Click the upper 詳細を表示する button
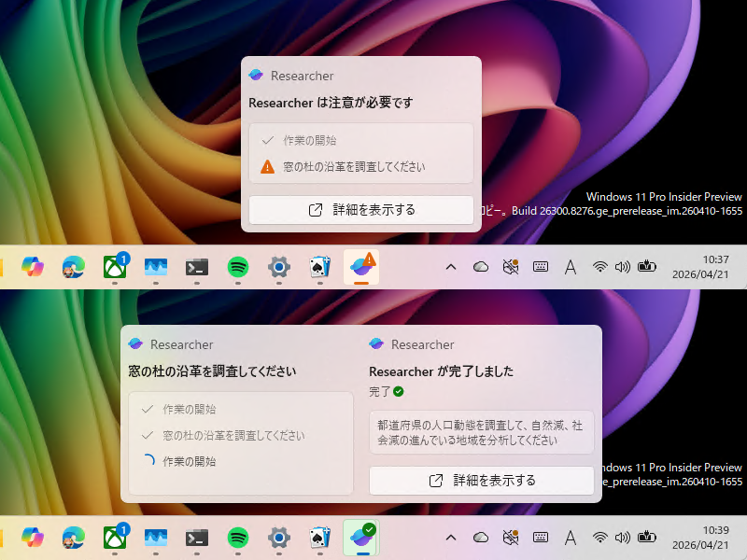 pyautogui.click(x=361, y=209)
